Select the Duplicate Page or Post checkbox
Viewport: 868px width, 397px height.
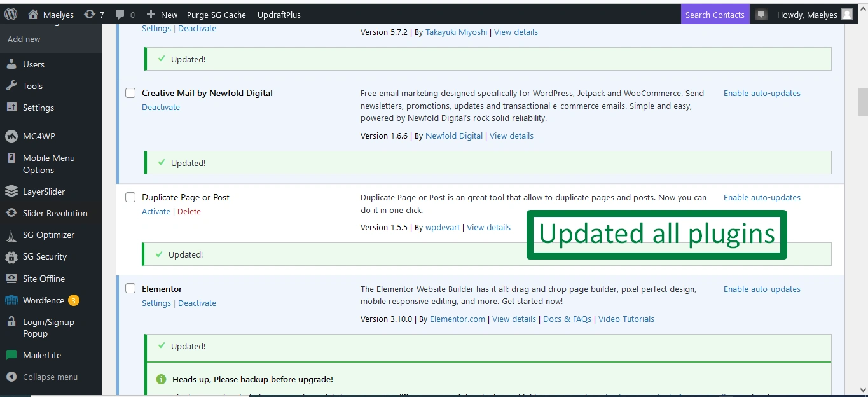pyautogui.click(x=130, y=197)
